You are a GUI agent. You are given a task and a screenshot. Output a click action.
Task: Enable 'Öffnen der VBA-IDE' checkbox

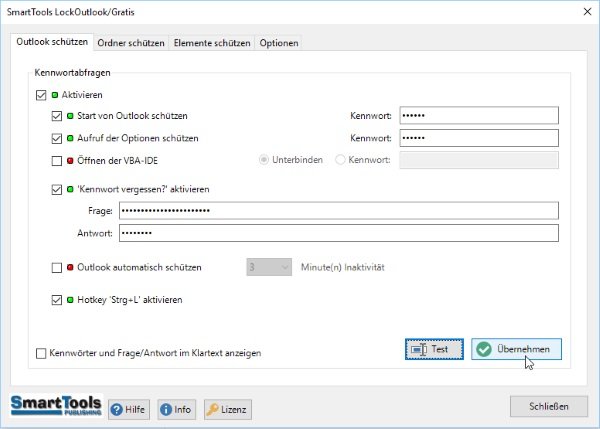tap(57, 159)
